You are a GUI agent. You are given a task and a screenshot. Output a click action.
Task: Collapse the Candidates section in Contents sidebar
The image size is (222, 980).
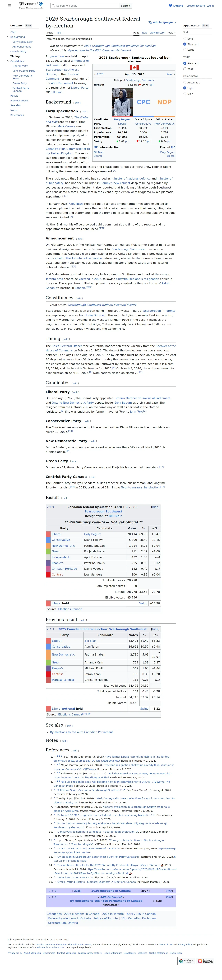[x=8, y=61]
